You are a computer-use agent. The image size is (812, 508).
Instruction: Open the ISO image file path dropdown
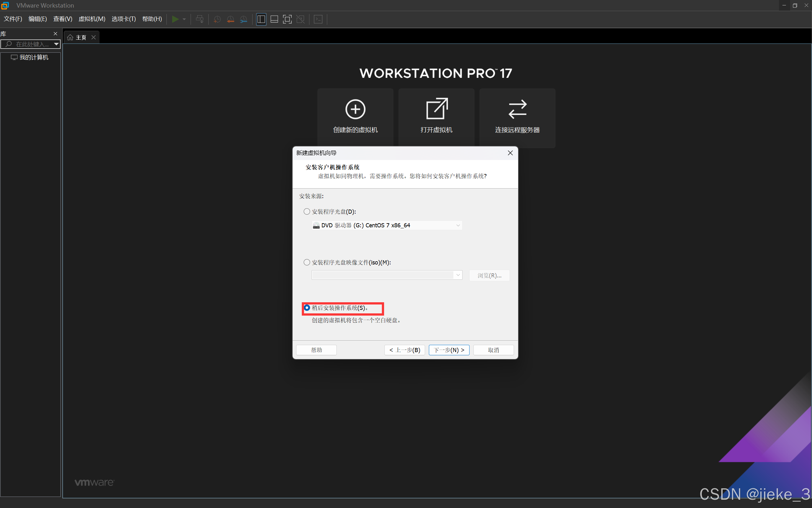[x=458, y=275]
